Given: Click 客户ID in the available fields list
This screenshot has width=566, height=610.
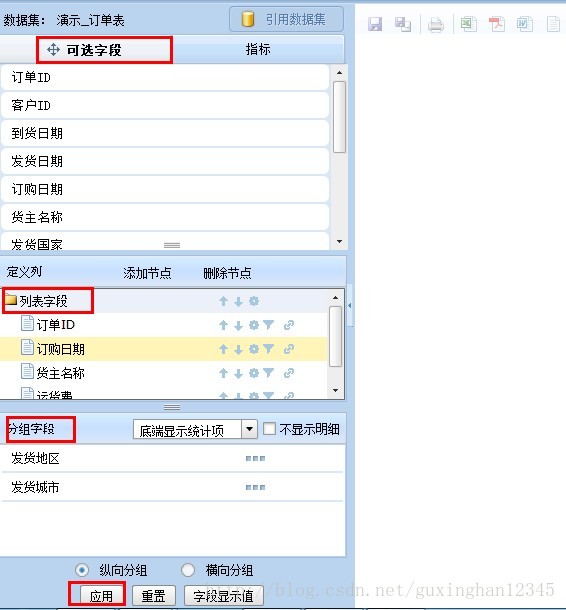Looking at the screenshot, I should pyautogui.click(x=165, y=105).
